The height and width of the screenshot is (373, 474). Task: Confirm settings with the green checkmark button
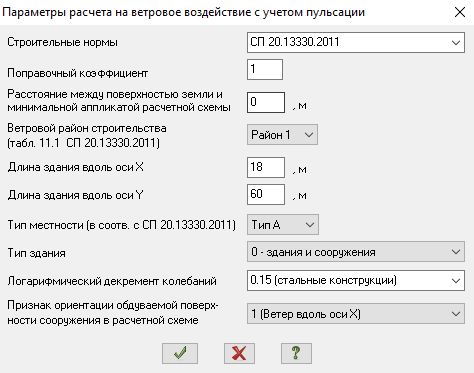point(180,353)
